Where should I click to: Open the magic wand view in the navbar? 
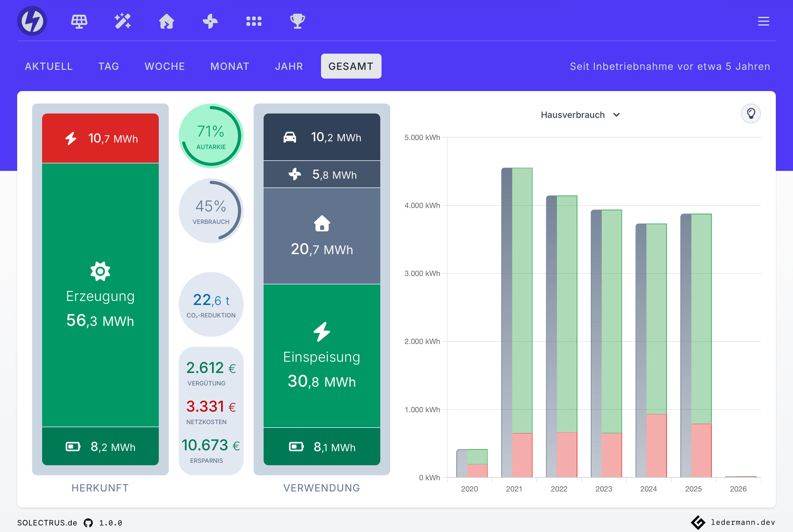123,21
